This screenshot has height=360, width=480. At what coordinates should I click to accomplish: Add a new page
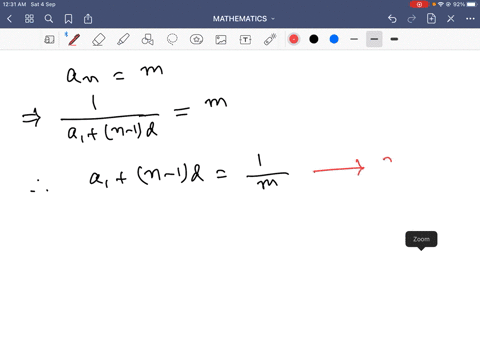pyautogui.click(x=431, y=19)
